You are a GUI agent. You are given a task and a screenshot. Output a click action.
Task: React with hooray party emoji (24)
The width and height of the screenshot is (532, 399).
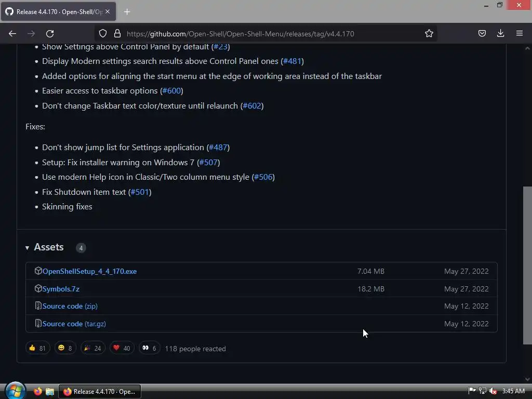click(x=92, y=348)
